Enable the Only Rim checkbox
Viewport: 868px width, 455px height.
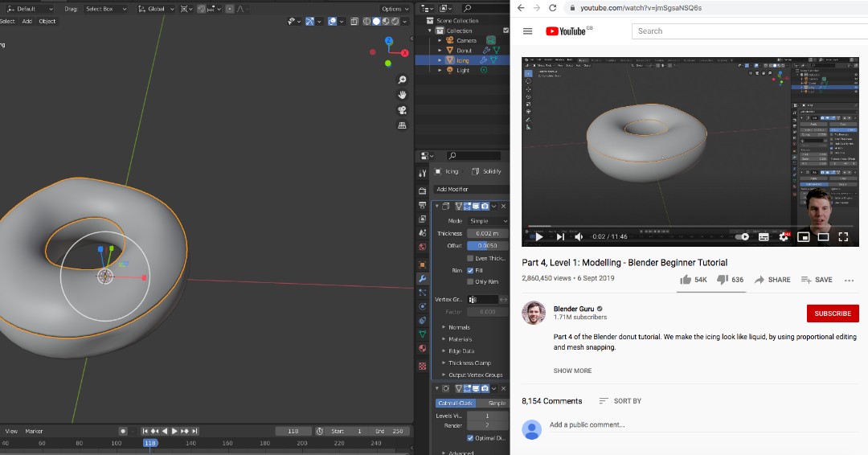[470, 281]
